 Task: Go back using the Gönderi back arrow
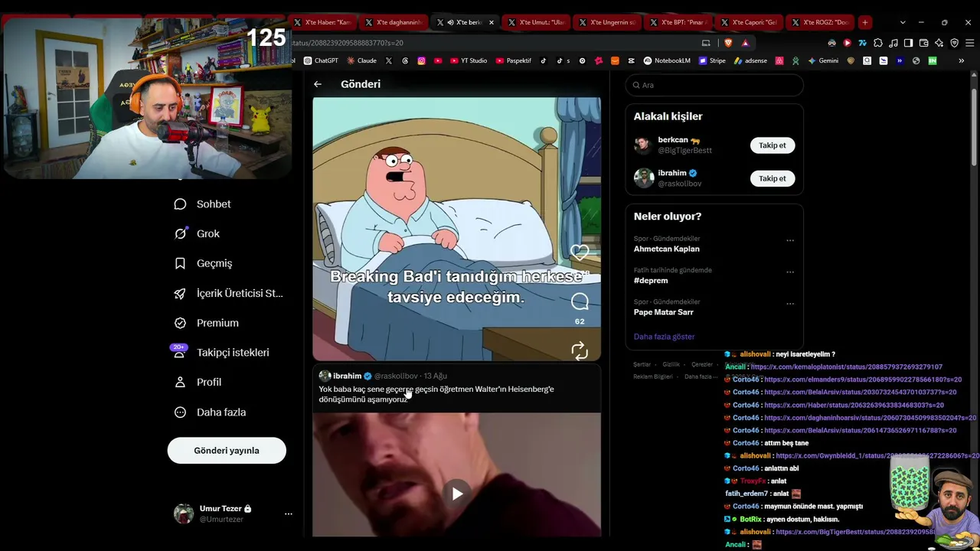318,84
